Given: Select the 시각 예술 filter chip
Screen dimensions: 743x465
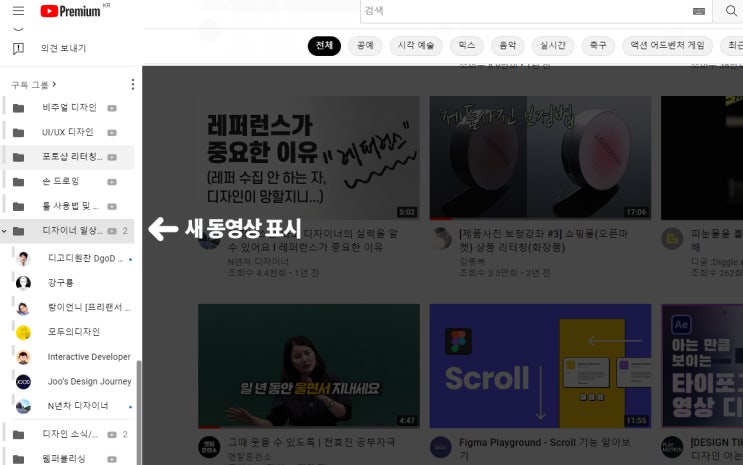Looking at the screenshot, I should point(416,46).
